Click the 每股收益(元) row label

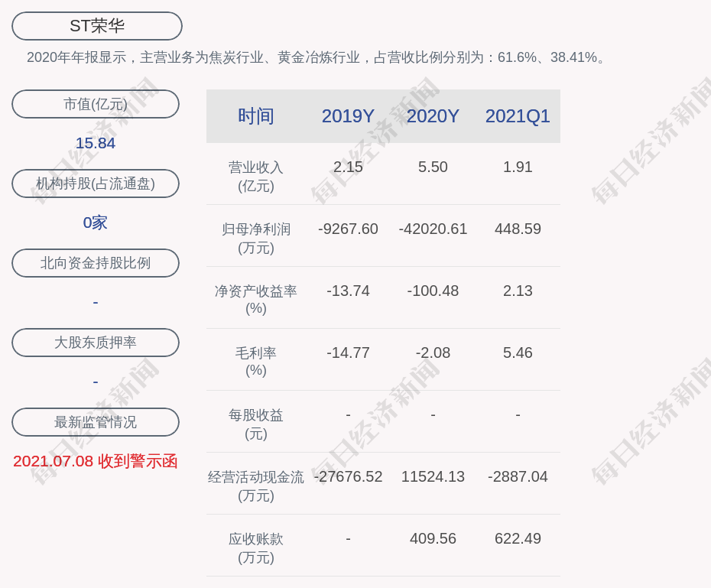point(256,424)
